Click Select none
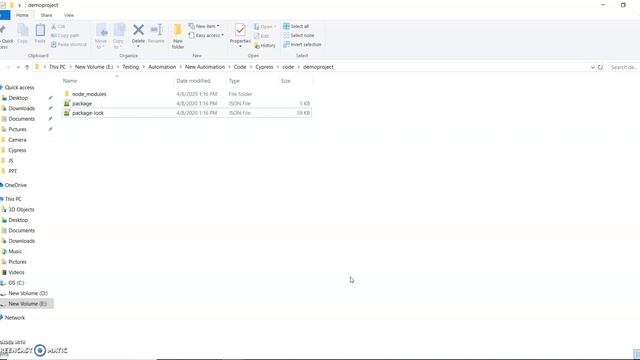 299,36
